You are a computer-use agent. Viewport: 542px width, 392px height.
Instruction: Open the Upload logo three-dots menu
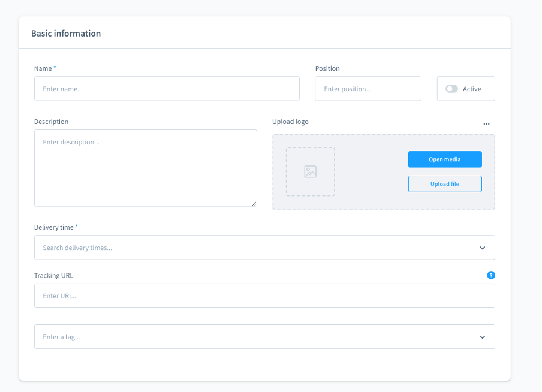click(x=486, y=123)
